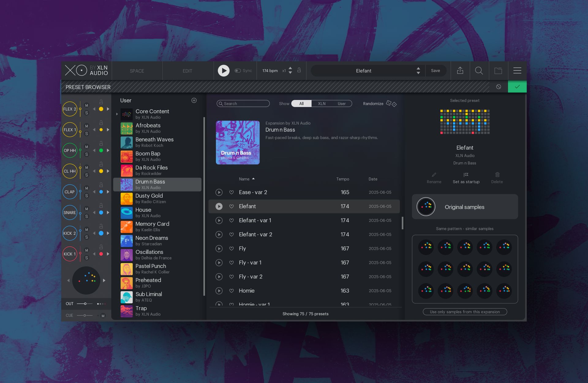Next kit arrow beside sample space circle
The width and height of the screenshot is (588, 383).
pos(104,280)
